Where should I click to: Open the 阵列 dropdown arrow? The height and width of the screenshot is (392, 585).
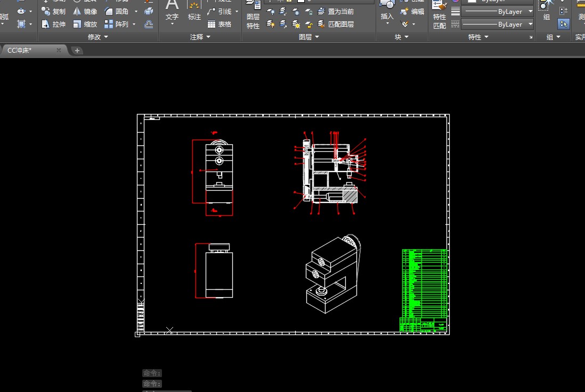134,24
